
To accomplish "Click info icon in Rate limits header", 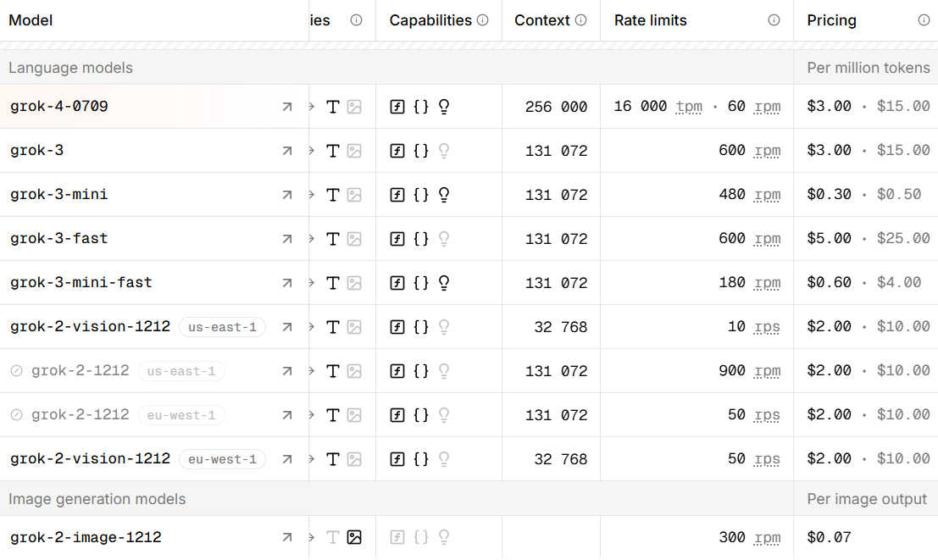I will 774,20.
